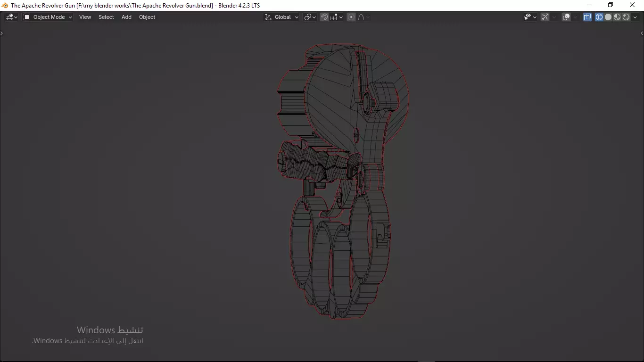Screen dimensions: 644x362
Task: Open the selectability and visibility popover
Action: click(x=530, y=17)
